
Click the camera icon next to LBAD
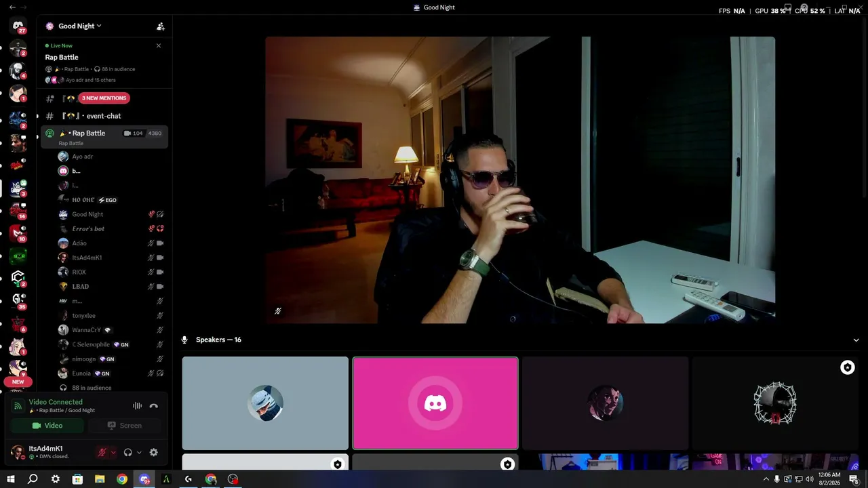pyautogui.click(x=160, y=287)
